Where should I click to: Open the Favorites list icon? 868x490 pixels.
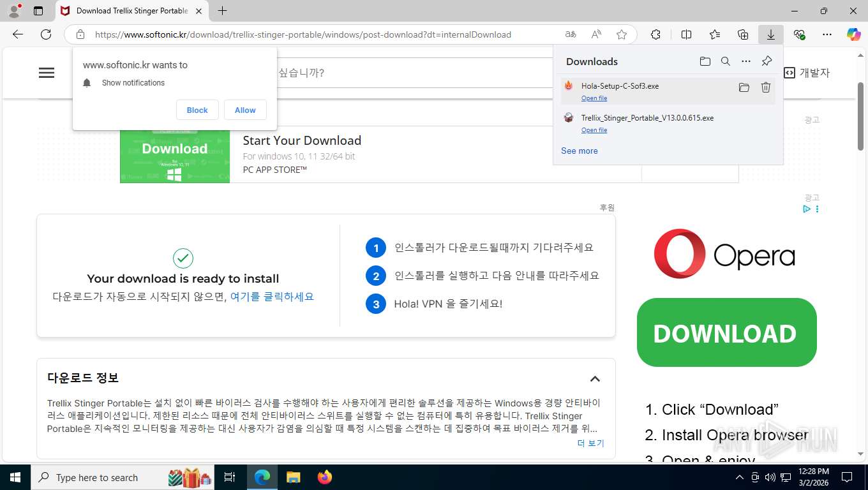pos(715,34)
